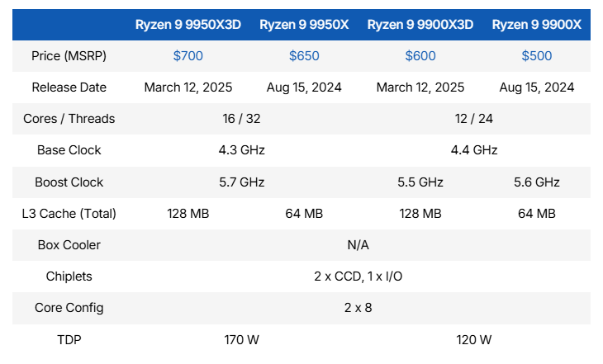Select the Ryzen 9 9900X3D column header

pos(420,25)
